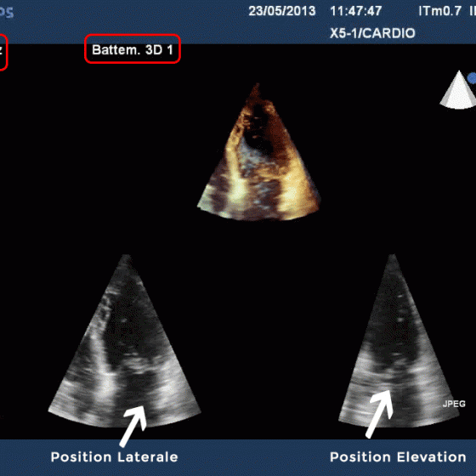476x476 pixels.
Task: Select the lateral grayscale echo sector
Action: (124, 341)
